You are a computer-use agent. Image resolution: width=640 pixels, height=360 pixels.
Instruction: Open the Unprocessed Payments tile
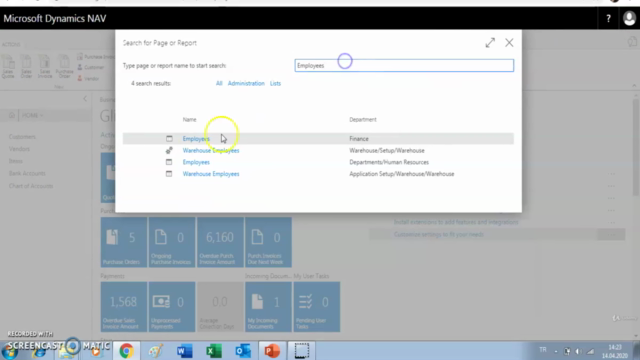pos(172,307)
